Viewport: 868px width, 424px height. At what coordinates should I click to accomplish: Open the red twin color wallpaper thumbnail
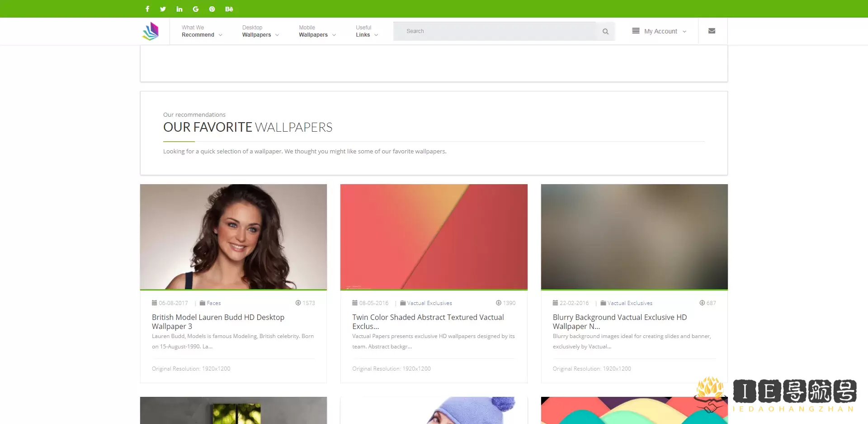point(434,237)
